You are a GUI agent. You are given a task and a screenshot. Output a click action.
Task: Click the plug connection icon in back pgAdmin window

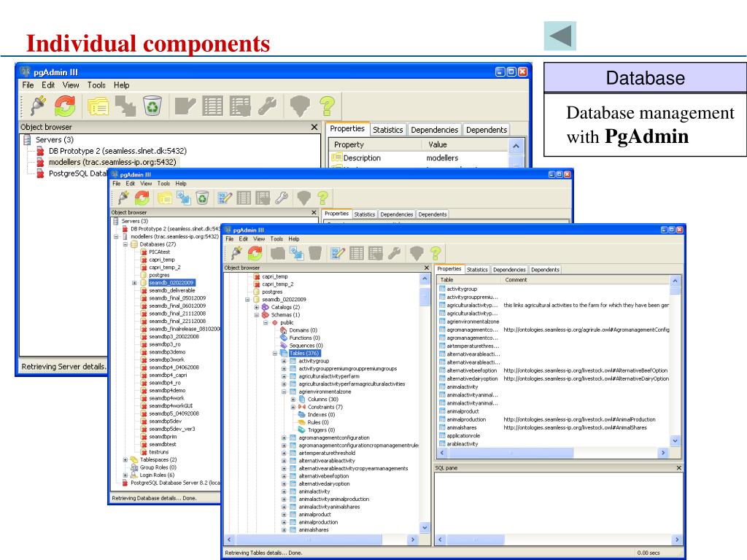point(38,106)
